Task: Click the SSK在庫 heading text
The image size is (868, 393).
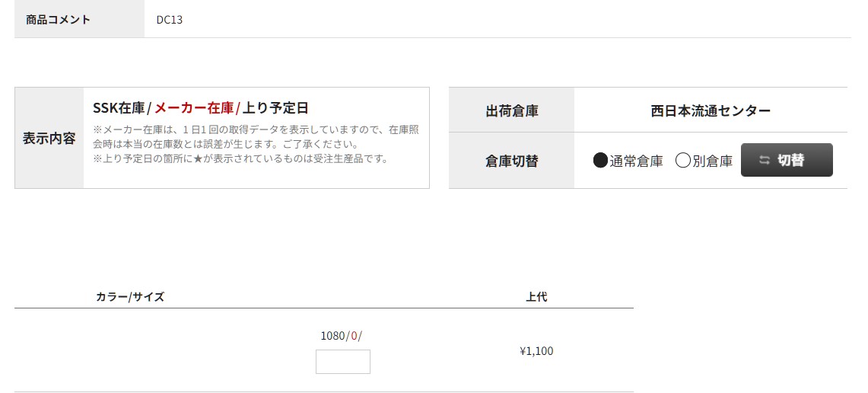Action: coord(119,107)
